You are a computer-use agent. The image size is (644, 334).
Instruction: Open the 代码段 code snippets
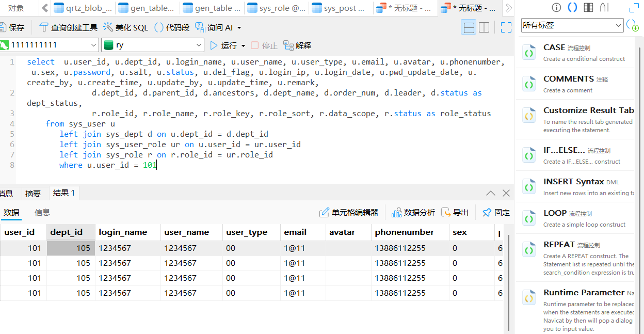pos(172,27)
